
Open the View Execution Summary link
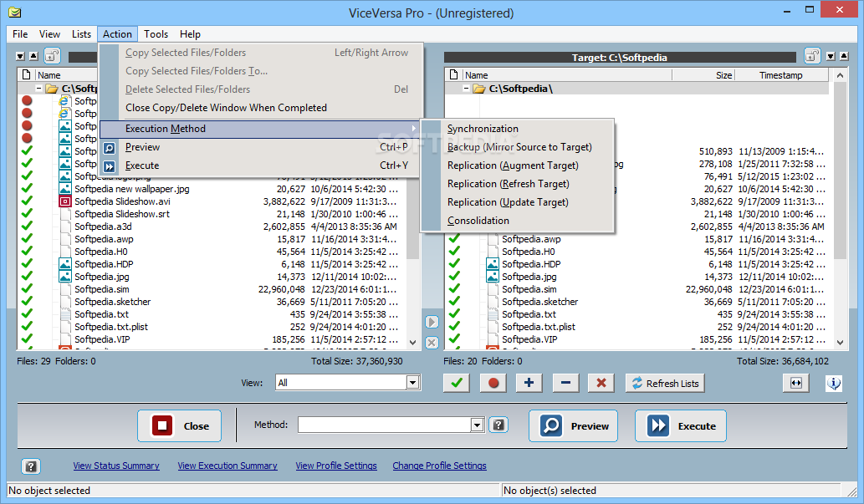(x=228, y=466)
